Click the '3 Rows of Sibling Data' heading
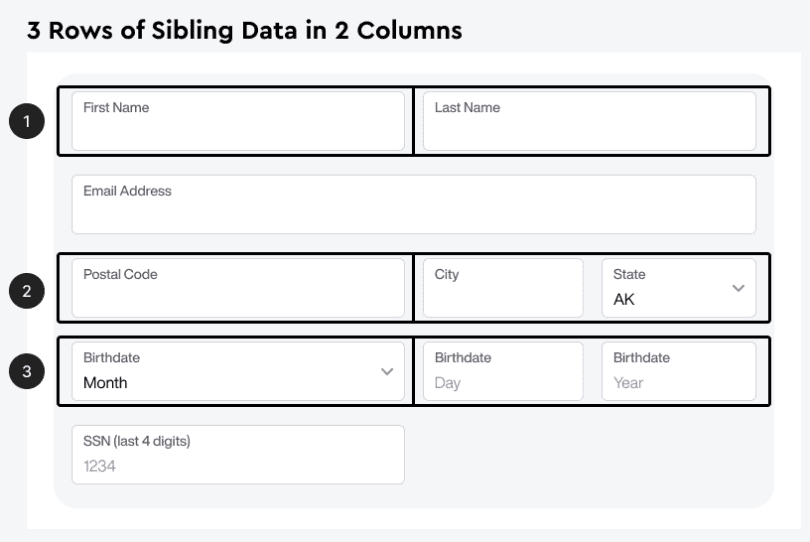Viewport: 810px width, 542px height. pos(244,31)
